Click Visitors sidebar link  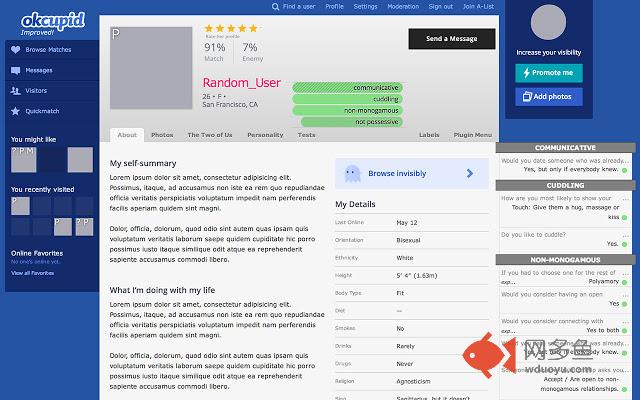pyautogui.click(x=36, y=91)
